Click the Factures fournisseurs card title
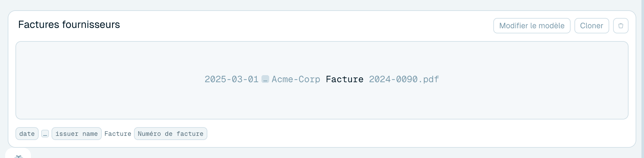This screenshot has width=644, height=158. click(x=69, y=24)
